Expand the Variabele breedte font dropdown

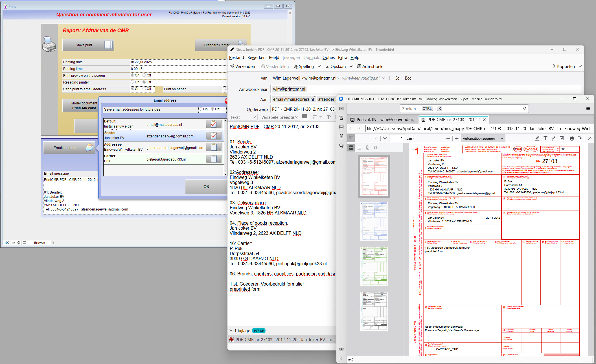[x=279, y=117]
